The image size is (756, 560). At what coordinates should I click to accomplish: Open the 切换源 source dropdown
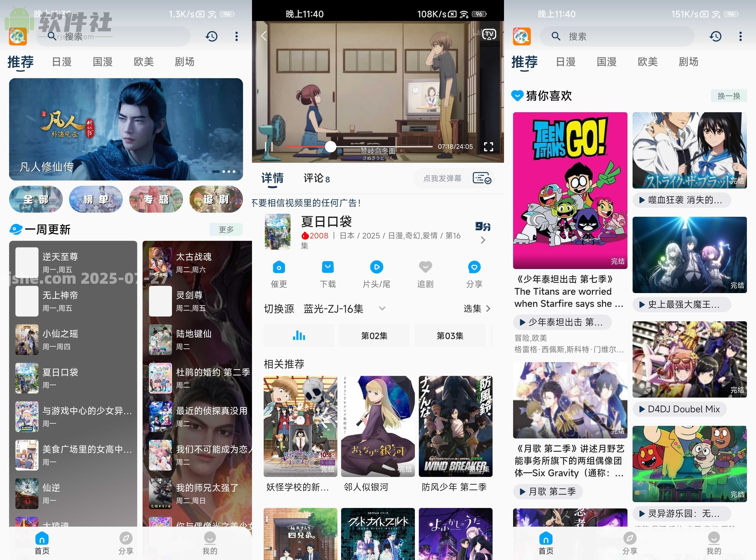[x=382, y=309]
